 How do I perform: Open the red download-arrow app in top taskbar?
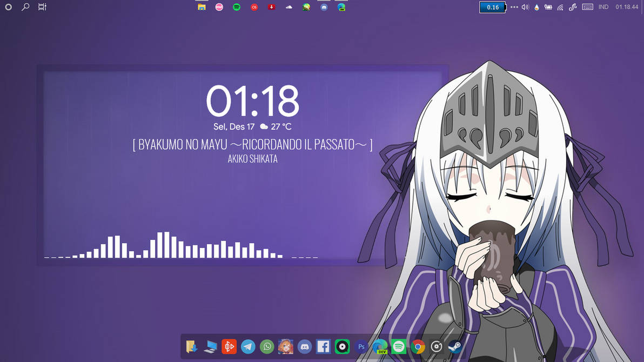pyautogui.click(x=271, y=7)
